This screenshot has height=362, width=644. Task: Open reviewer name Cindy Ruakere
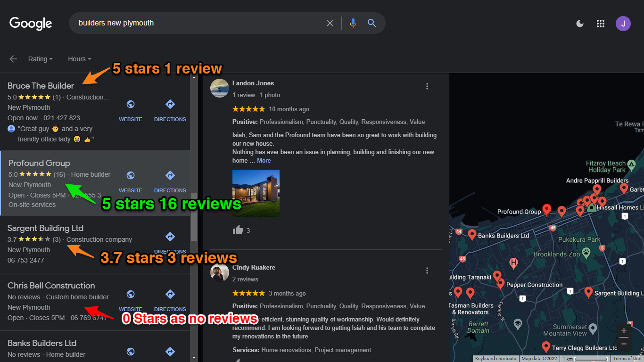[x=254, y=267]
